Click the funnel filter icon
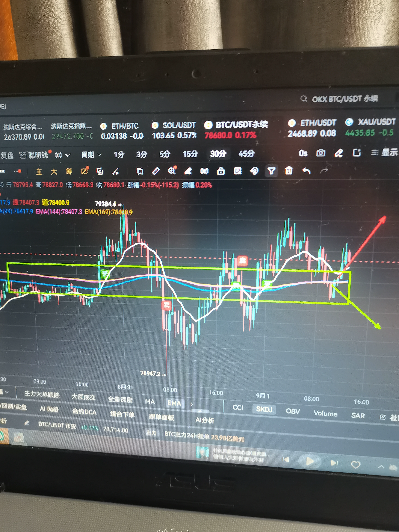Screen dimensions: 399x532 272,171
